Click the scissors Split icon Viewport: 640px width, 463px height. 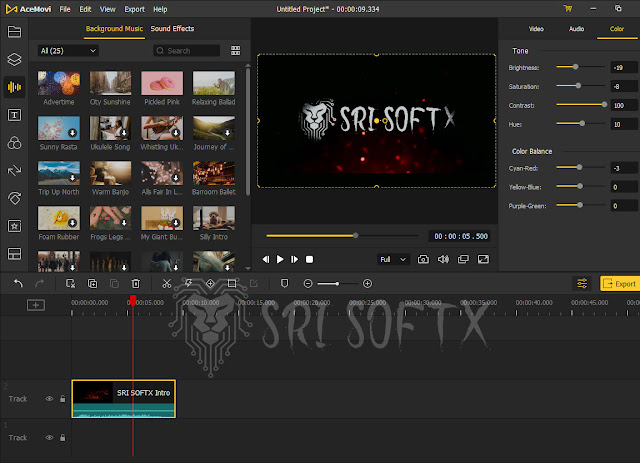pos(167,283)
